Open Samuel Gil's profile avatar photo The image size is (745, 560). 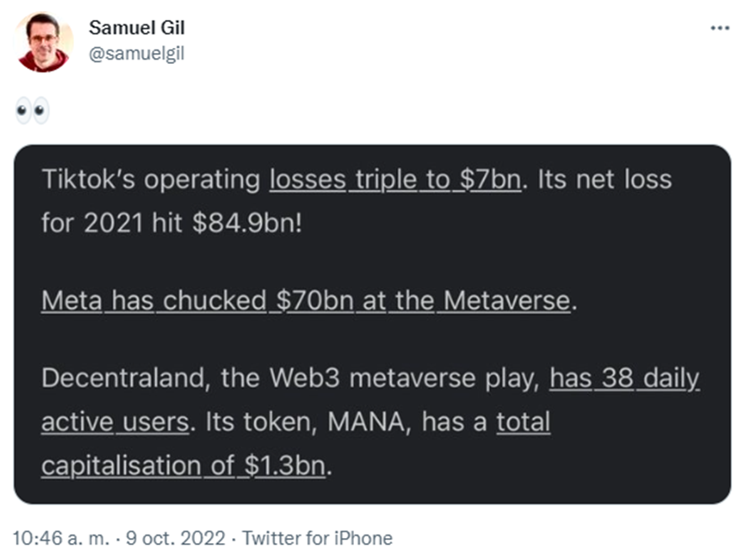pyautogui.click(x=44, y=42)
